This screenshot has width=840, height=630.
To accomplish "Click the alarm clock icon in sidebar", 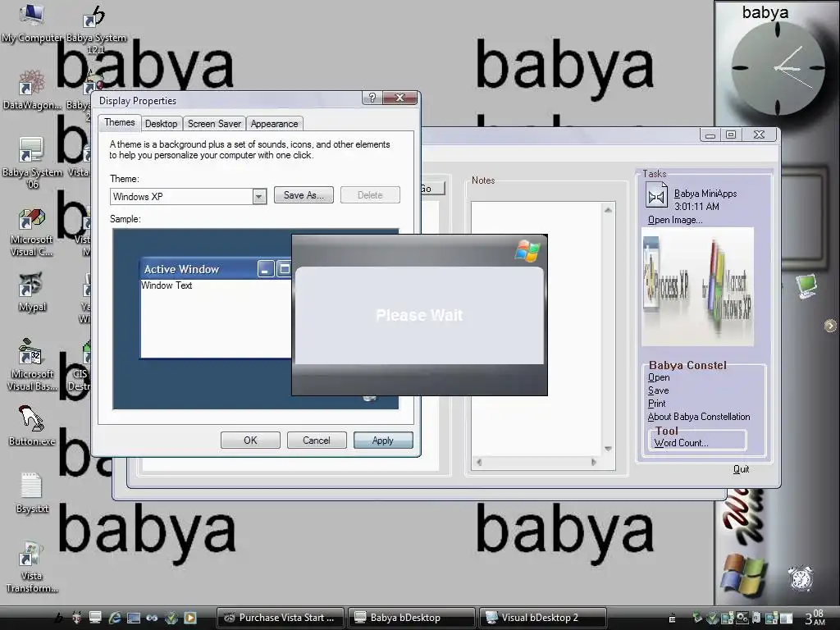I will click(x=801, y=578).
